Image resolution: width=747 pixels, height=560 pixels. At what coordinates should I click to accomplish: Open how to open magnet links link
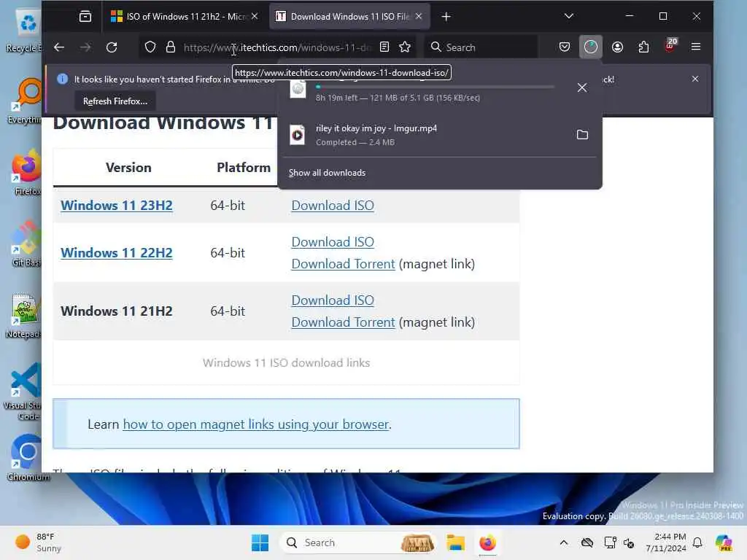(256, 424)
